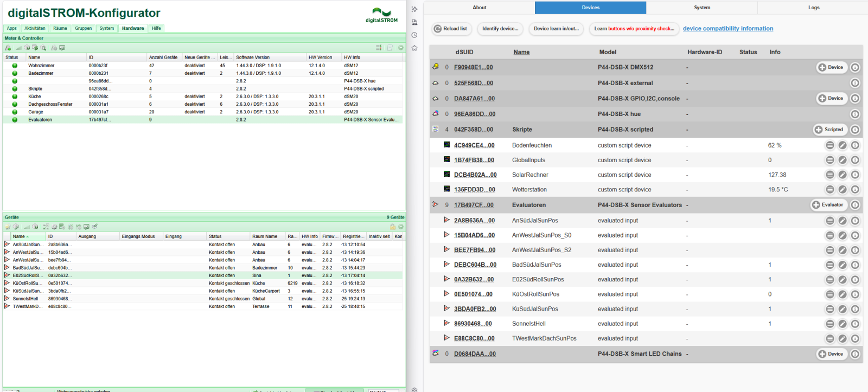Screen dimensions: 868x392
Task: Click the Raum Name column header
Action: click(268, 236)
